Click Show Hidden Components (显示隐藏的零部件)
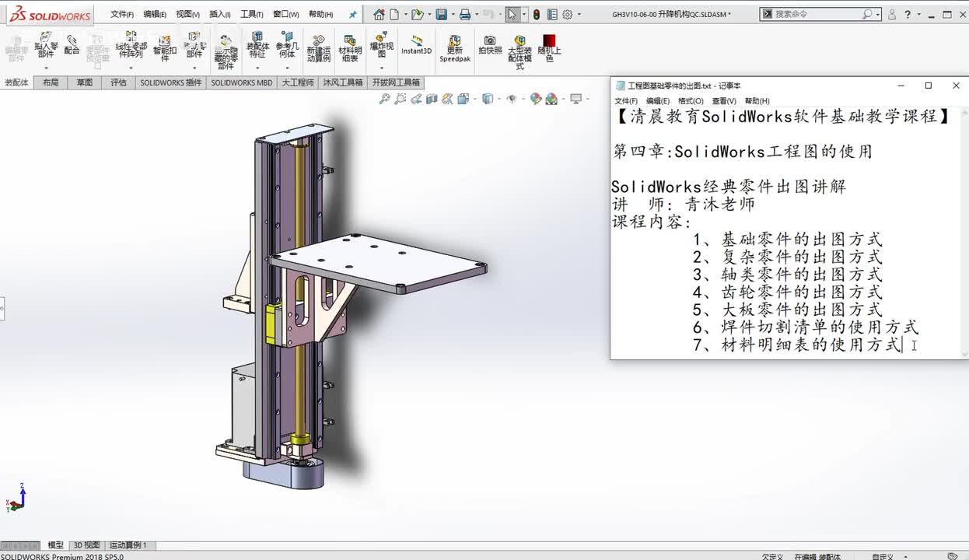Viewport: 969px width, 560px height. pyautogui.click(x=226, y=51)
